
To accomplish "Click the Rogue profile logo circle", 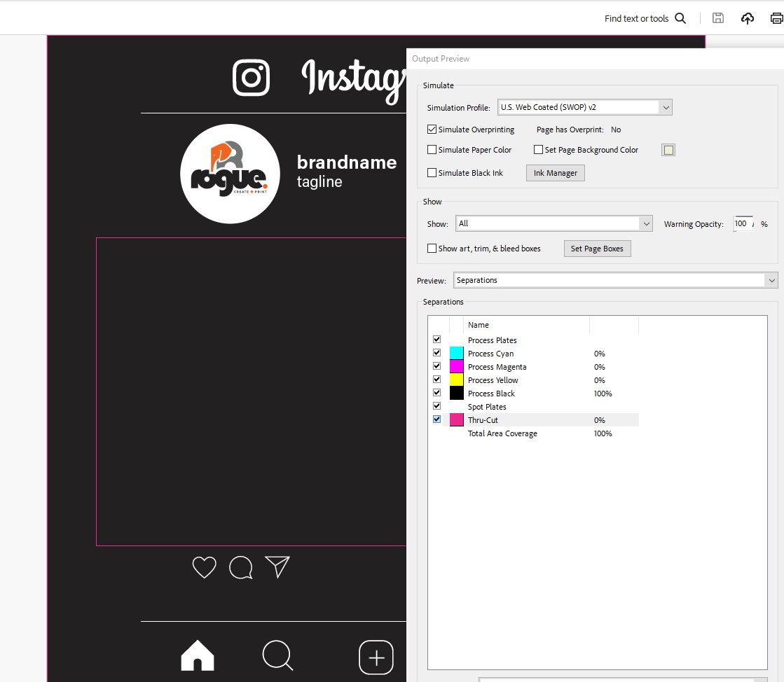I will [x=230, y=174].
